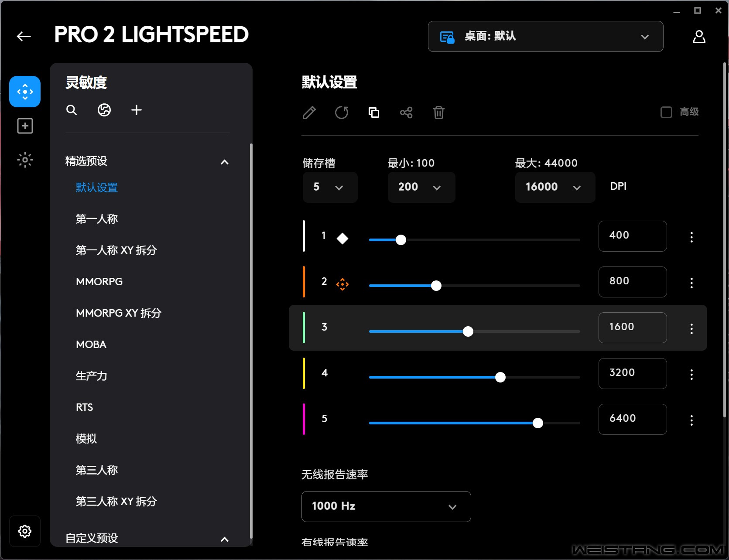
Task: Open the 桌面: 默认 profile dropdown
Action: (545, 36)
